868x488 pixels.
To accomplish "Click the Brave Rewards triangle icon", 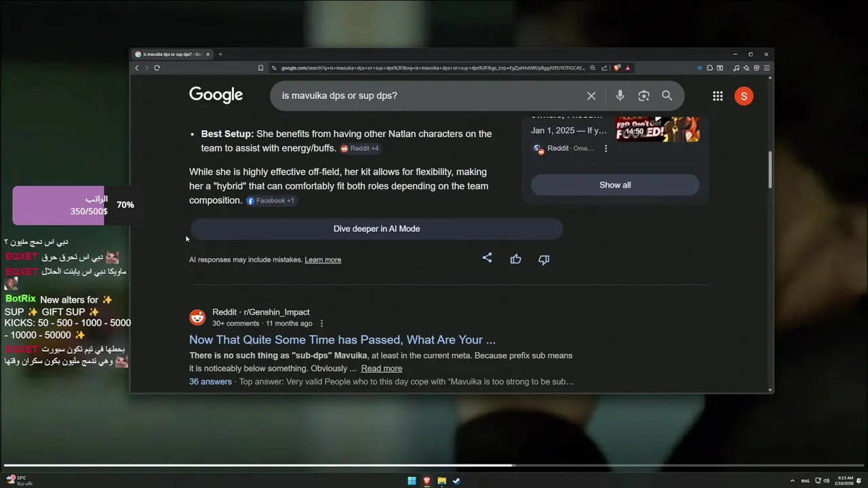I will tap(628, 68).
